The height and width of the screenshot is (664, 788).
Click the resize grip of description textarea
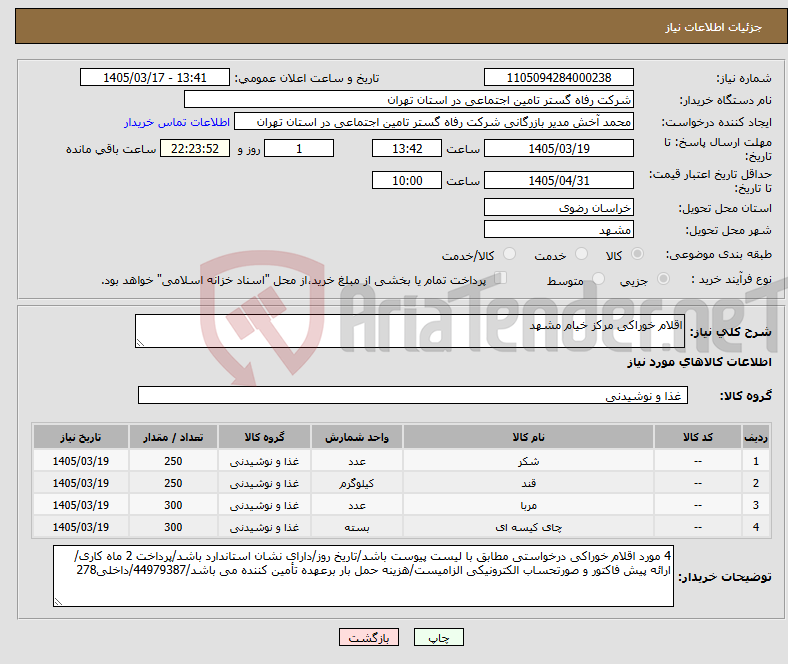140,343
